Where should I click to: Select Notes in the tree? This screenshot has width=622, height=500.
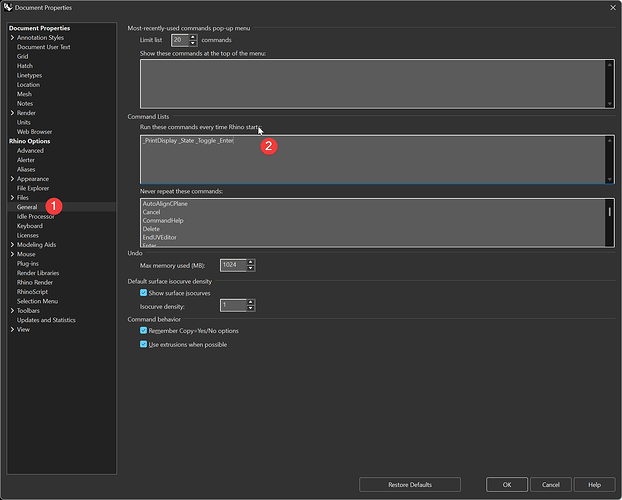click(x=25, y=104)
